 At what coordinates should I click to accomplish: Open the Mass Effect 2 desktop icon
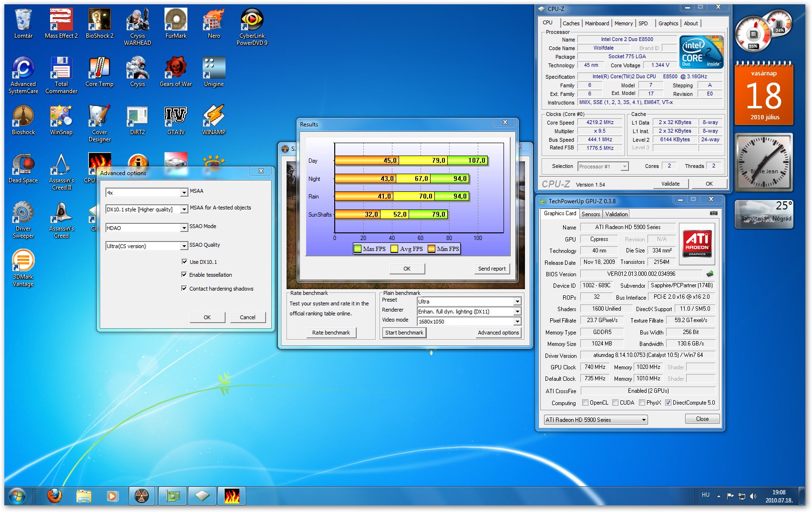(x=61, y=24)
